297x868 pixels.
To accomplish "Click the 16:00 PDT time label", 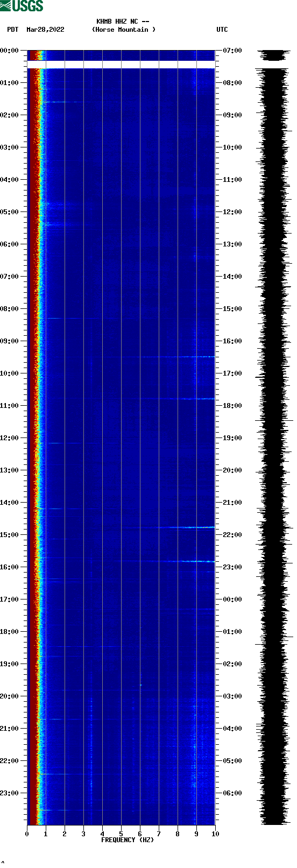I will [10, 567].
